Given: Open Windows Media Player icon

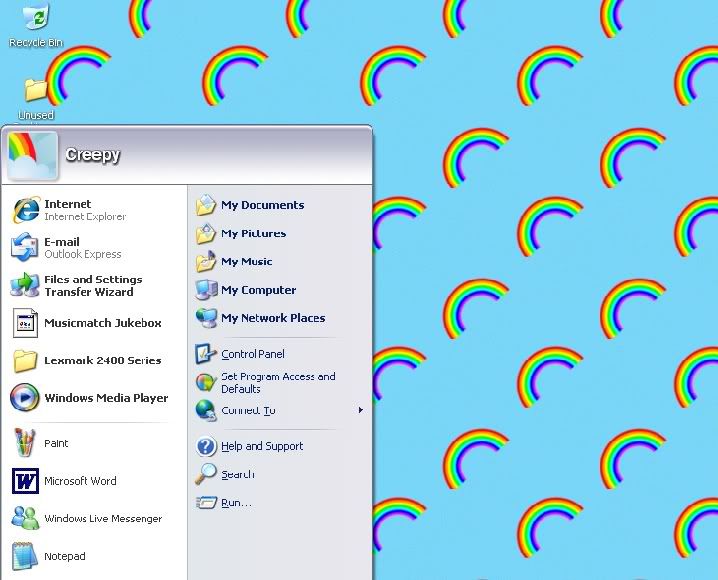Looking at the screenshot, I should pos(25,398).
